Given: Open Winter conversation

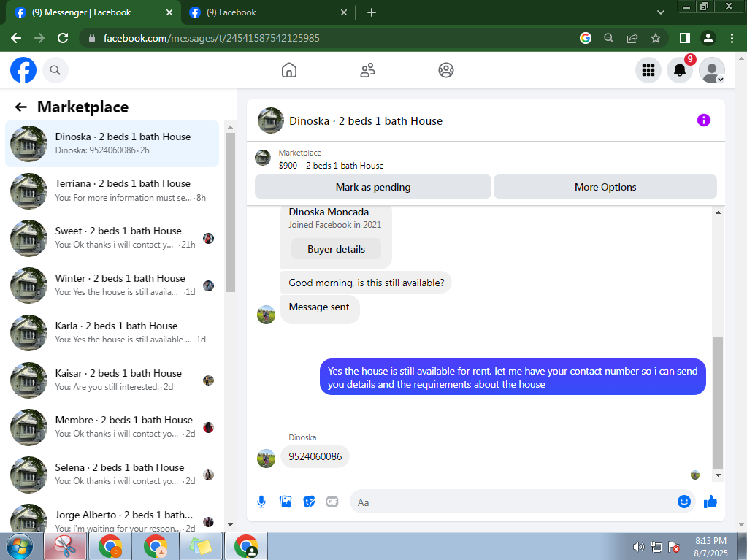Looking at the screenshot, I should pyautogui.click(x=112, y=285).
